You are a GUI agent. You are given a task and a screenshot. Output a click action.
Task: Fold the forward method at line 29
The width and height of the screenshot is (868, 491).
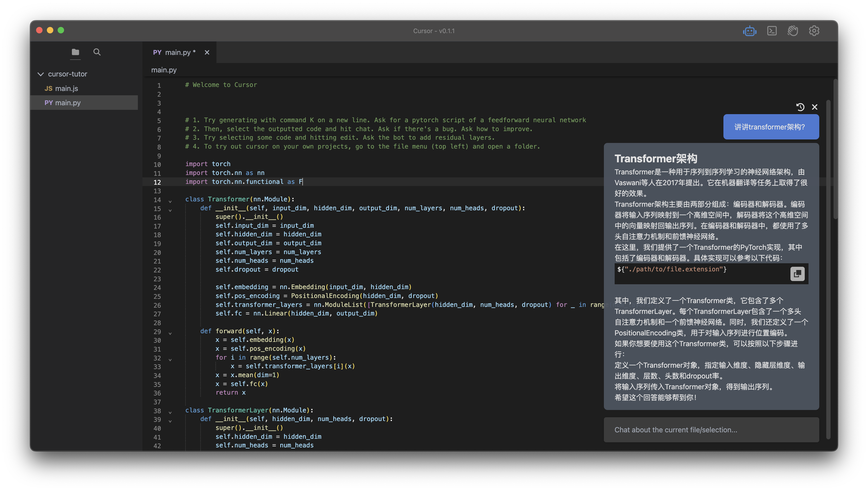click(x=170, y=334)
